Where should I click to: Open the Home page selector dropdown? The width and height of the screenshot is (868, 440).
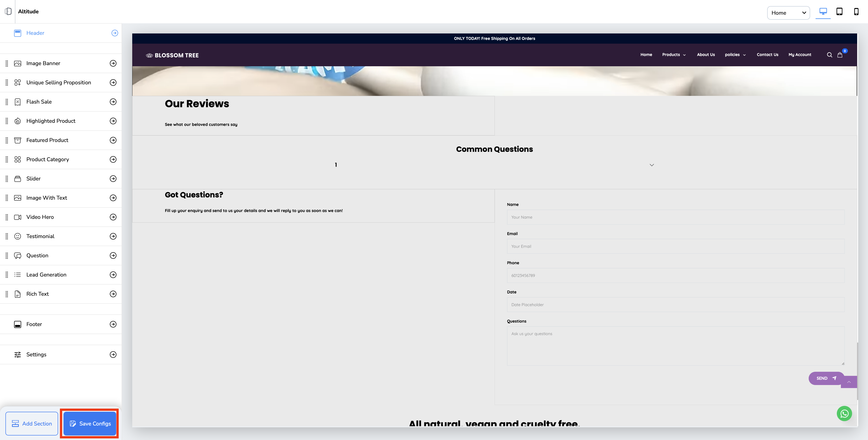tap(788, 13)
